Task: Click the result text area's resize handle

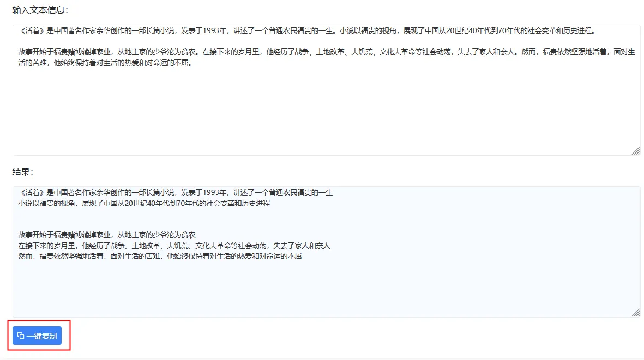Action: pos(636,313)
